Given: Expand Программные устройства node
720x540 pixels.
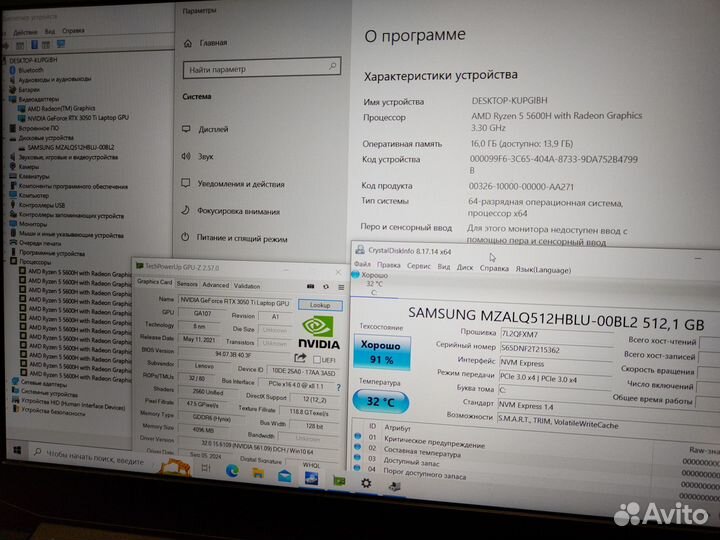Looking at the screenshot, I should click(x=47, y=253).
